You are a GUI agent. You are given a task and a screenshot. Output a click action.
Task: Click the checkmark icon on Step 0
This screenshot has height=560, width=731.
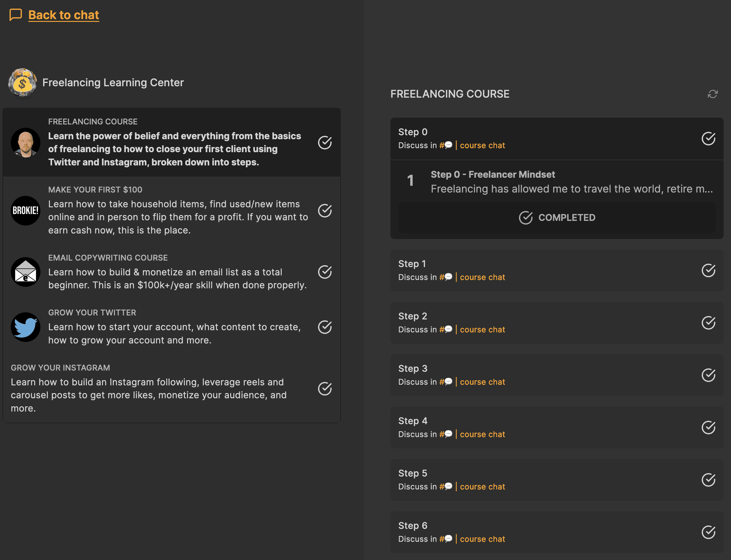[708, 139]
